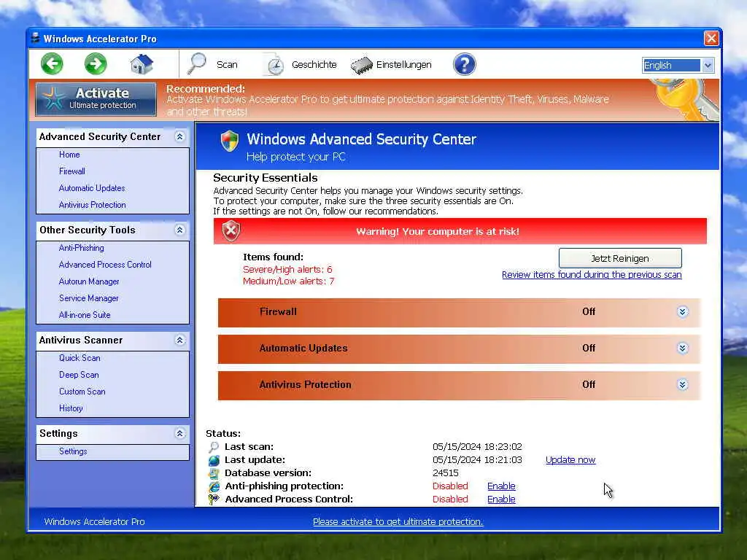The width and height of the screenshot is (747, 560).
Task: Select Home in the sidebar
Action: (x=69, y=155)
